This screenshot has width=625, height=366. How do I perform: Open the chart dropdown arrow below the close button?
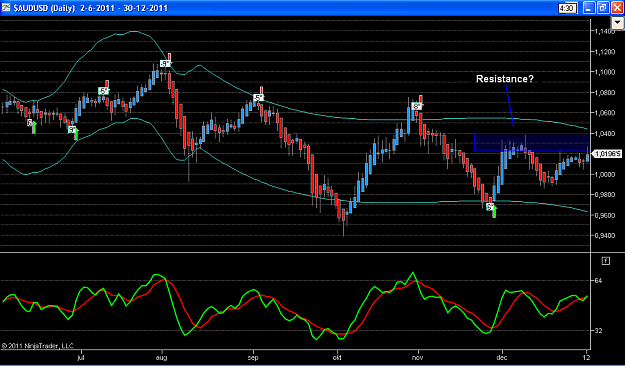pos(617,24)
